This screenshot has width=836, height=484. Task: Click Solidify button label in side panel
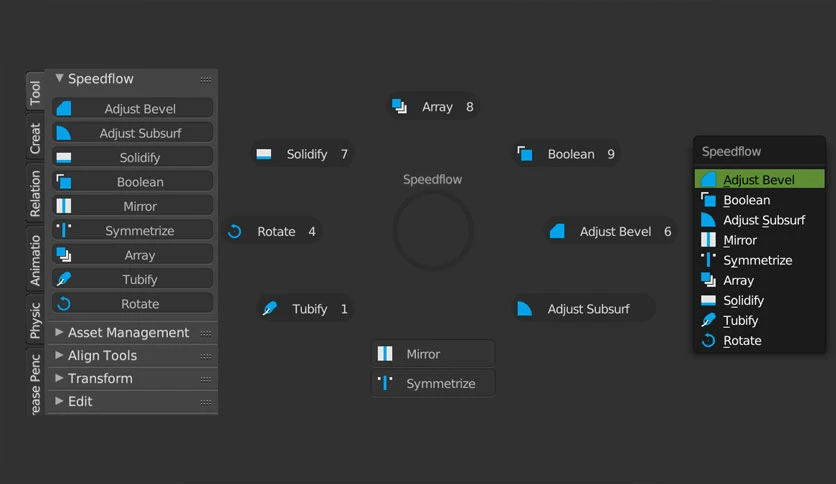click(140, 158)
